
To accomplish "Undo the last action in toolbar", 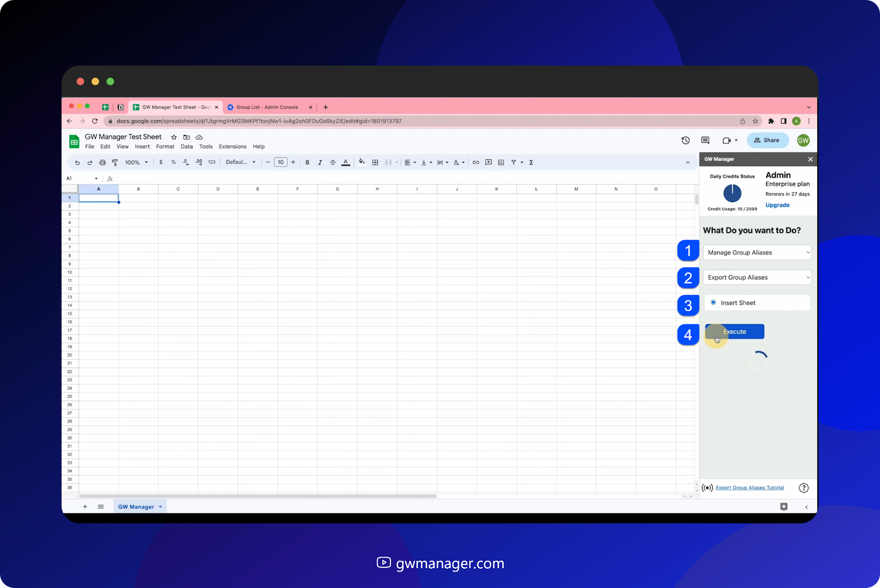I will [x=78, y=163].
